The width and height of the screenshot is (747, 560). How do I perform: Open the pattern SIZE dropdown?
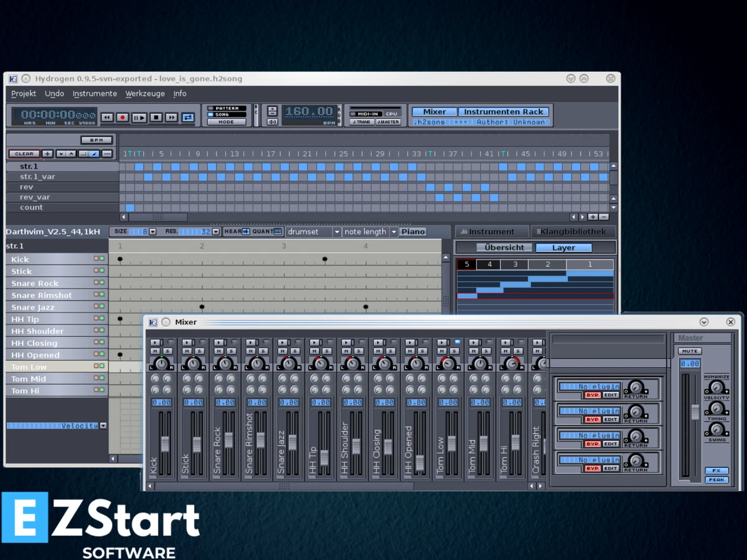(x=153, y=231)
